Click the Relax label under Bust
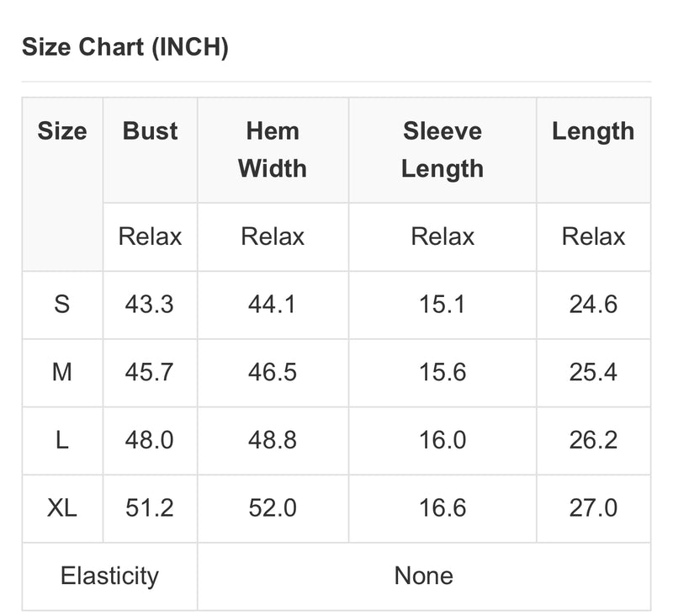 pyautogui.click(x=150, y=236)
